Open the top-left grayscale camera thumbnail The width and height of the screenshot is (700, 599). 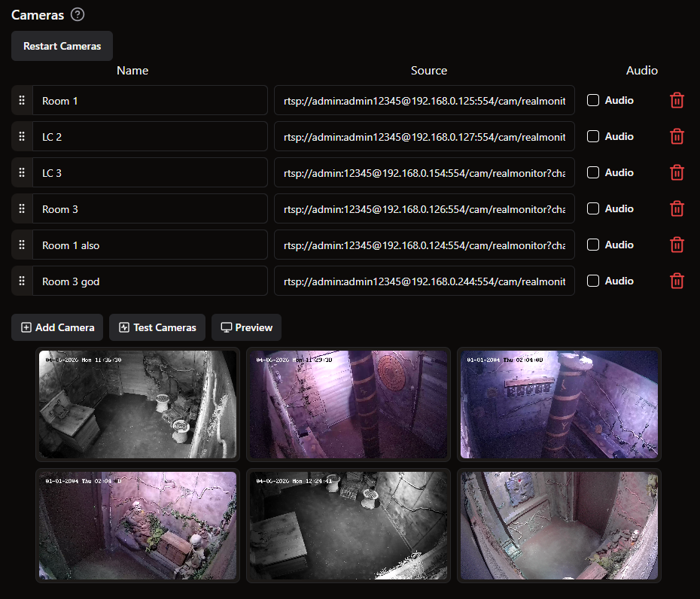[138, 404]
